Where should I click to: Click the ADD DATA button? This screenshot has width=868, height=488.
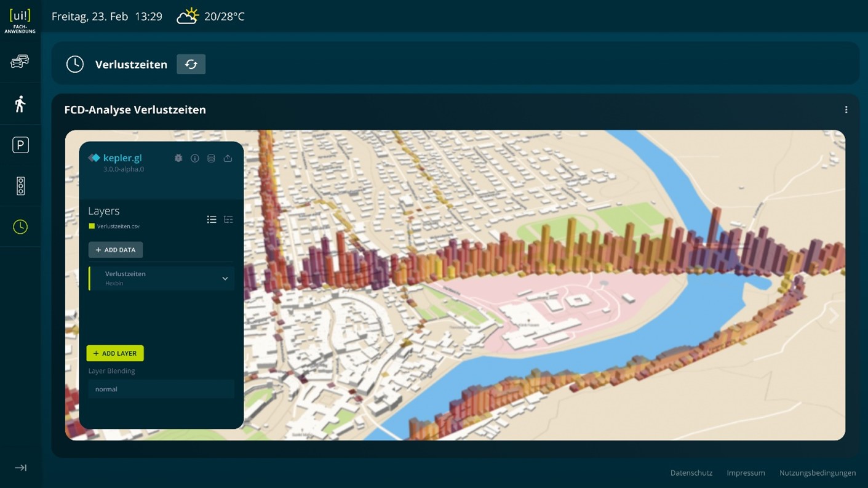(116, 250)
